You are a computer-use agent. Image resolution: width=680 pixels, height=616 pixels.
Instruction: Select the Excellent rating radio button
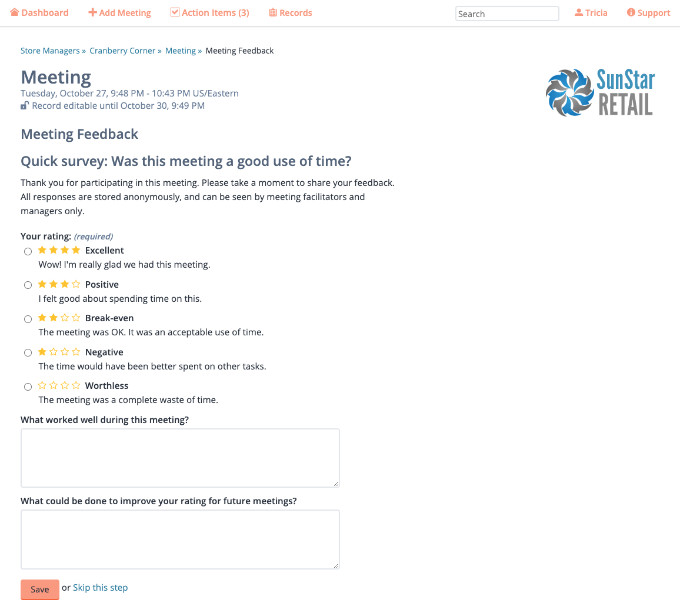click(28, 252)
